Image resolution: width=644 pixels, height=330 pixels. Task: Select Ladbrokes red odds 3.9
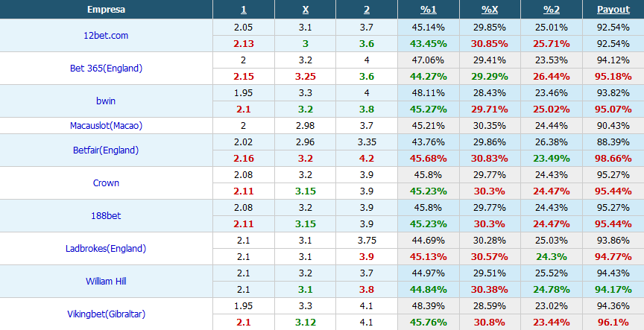coord(367,257)
